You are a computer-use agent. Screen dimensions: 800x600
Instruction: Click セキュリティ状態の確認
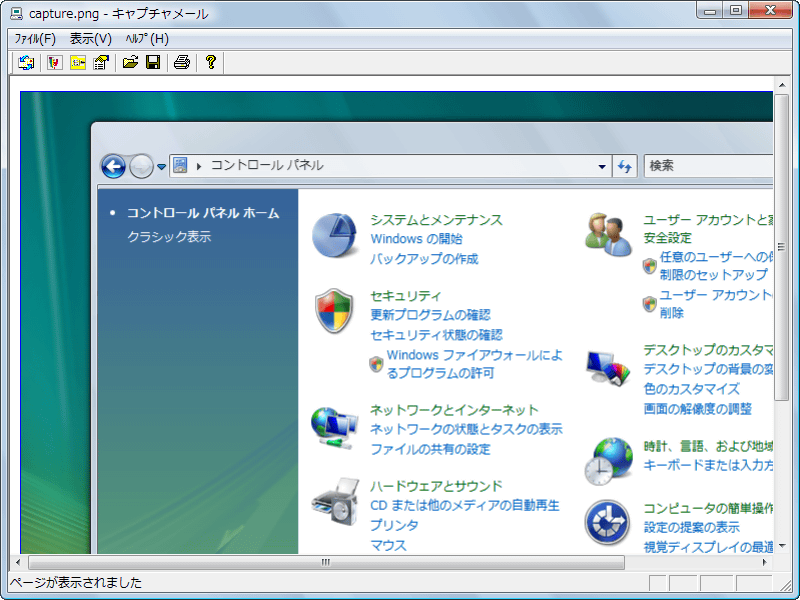point(436,335)
